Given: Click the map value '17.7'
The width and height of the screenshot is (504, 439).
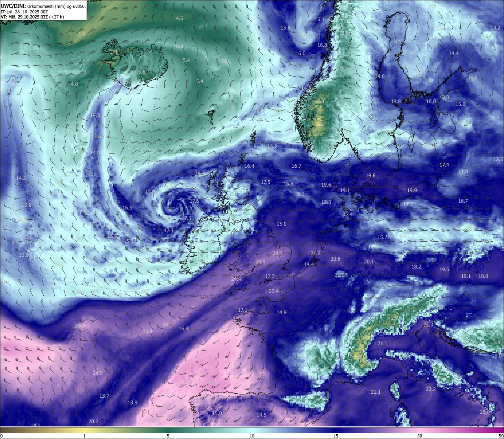Looking at the screenshot, I should (x=270, y=277).
